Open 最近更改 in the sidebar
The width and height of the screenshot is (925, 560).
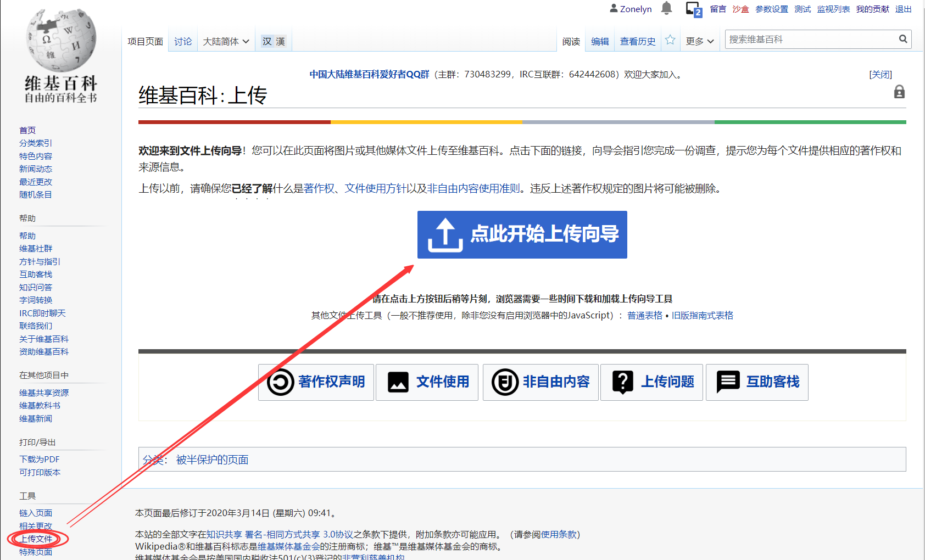(36, 182)
